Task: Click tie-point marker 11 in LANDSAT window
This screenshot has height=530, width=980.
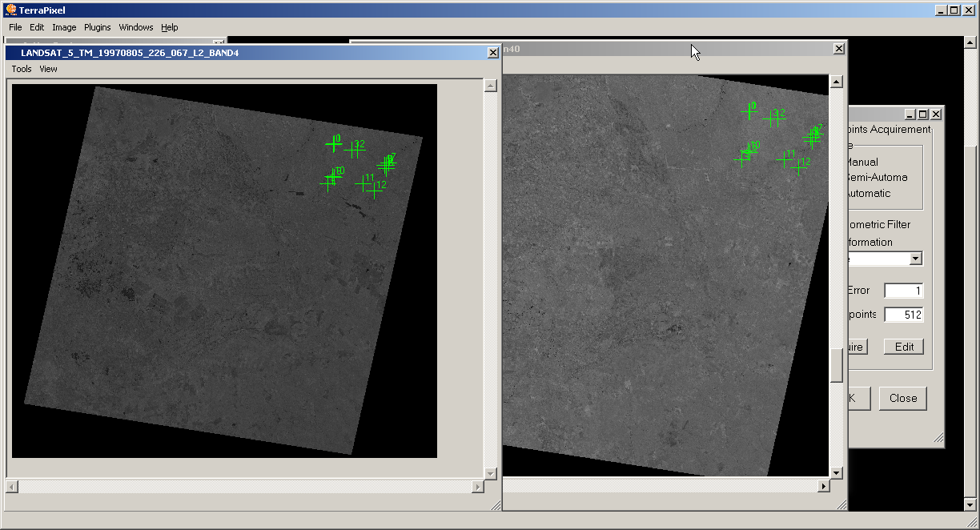Action: click(x=363, y=183)
